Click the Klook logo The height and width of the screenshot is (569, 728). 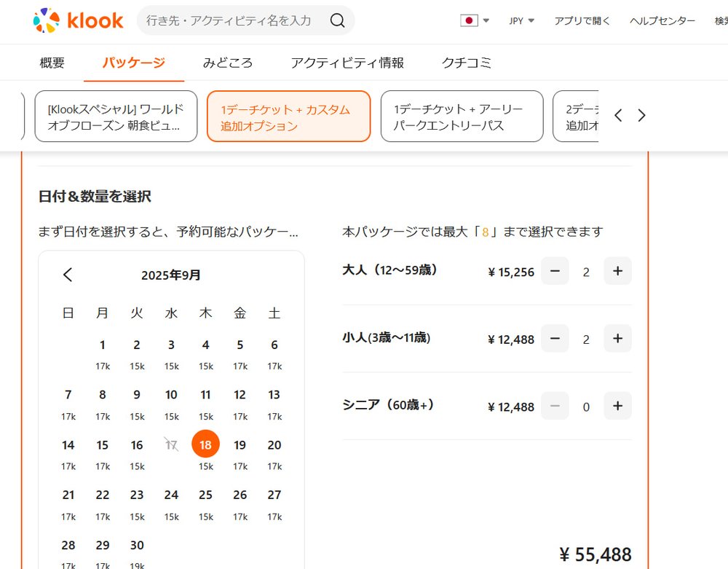pos(78,21)
